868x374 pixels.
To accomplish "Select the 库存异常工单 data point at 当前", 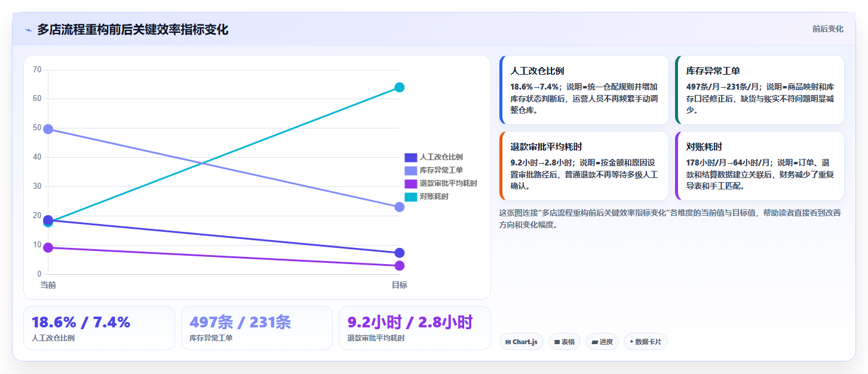I will pos(48,129).
